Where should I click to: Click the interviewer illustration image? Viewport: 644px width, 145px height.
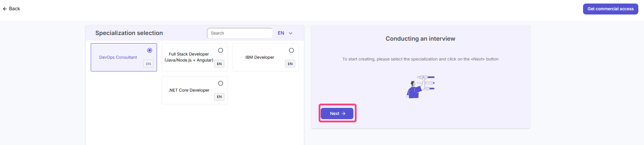coord(420,87)
